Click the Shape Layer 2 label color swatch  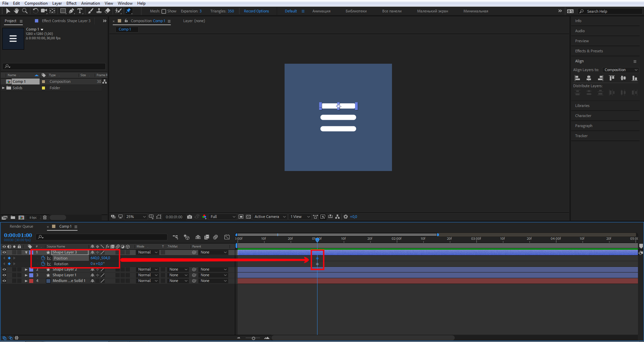[x=31, y=270]
